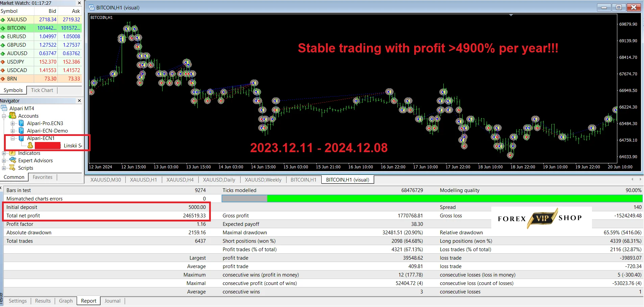Close the Market Watch panel
The width and height of the screenshot is (644, 307).
(79, 3)
